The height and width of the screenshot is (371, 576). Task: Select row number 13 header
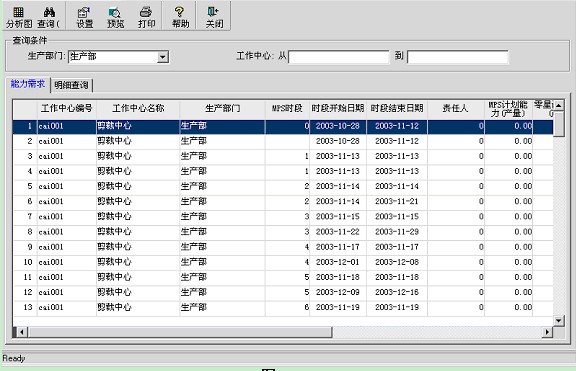[25, 307]
